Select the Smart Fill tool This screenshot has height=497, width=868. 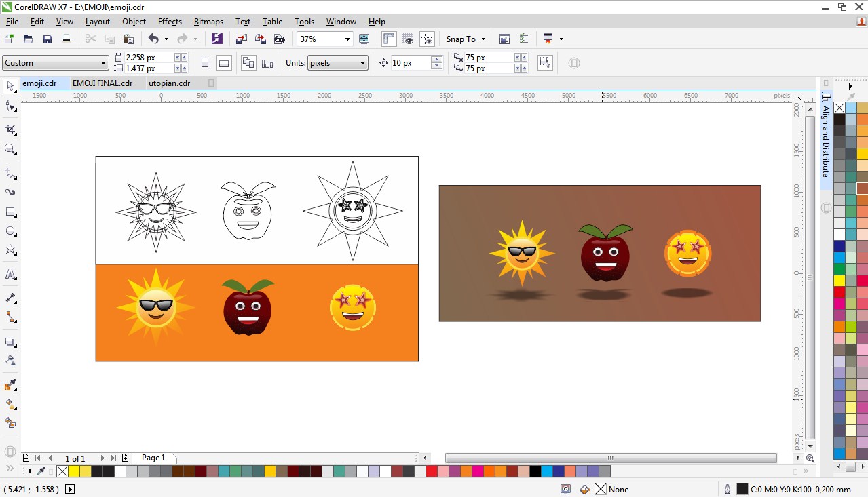pos(10,423)
